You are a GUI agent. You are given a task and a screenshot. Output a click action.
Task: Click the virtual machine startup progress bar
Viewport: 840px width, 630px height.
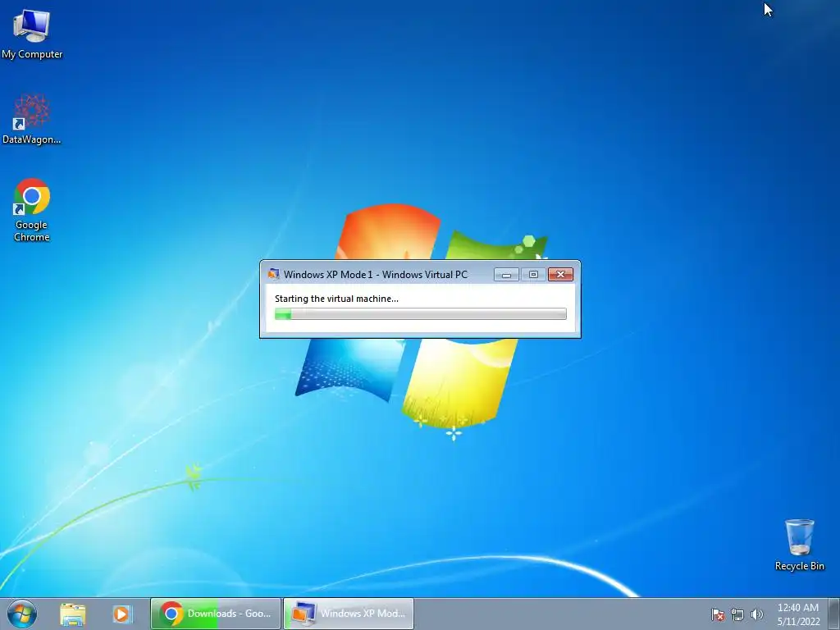[421, 314]
